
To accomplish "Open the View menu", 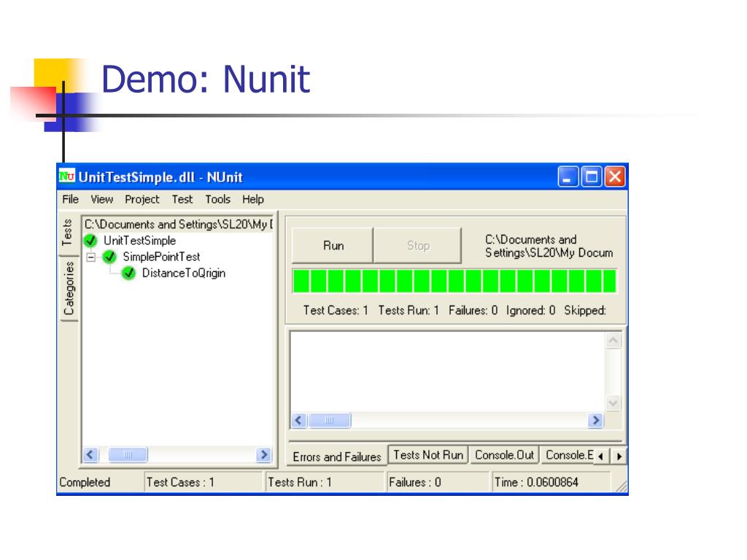I will click(x=101, y=200).
